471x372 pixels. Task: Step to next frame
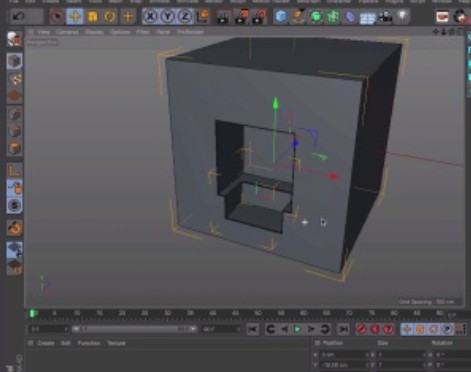coord(311,329)
